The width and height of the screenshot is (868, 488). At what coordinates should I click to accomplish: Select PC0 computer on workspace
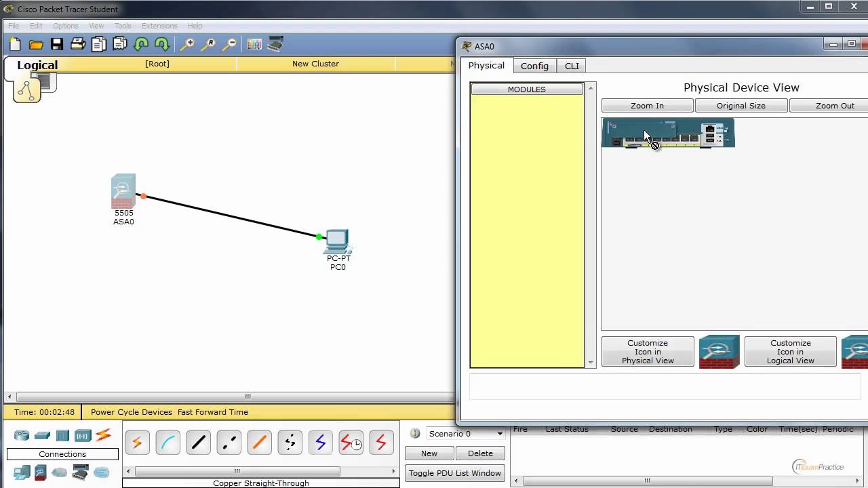coord(337,241)
